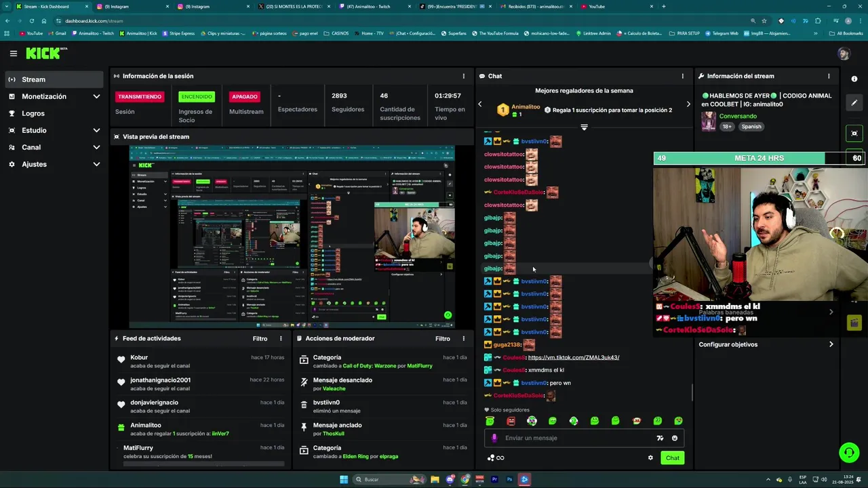Screen dimensions: 868x488
Task: Click the Solo seguidores chat mode label
Action: click(x=510, y=409)
